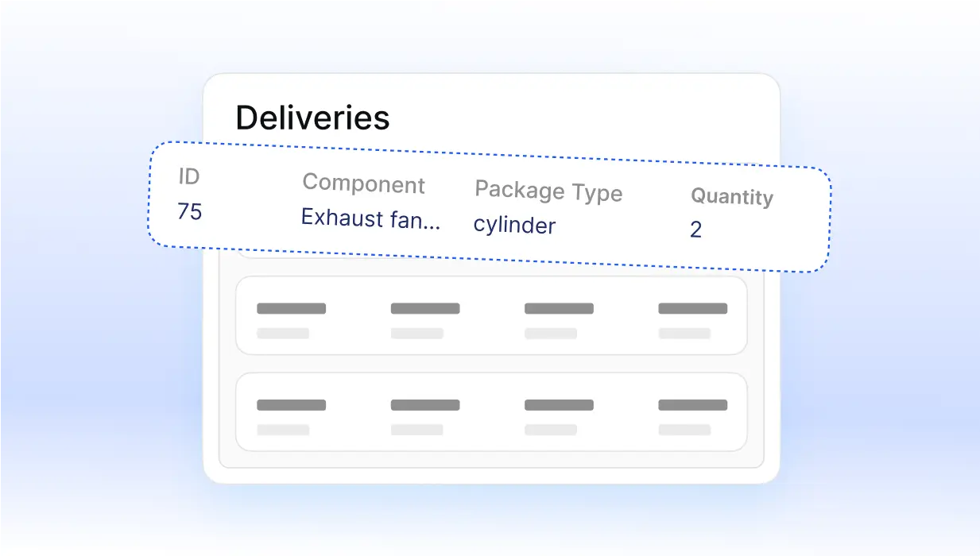Click third dark placeholder bar in middle row
The image size is (980, 556).
click(x=559, y=308)
